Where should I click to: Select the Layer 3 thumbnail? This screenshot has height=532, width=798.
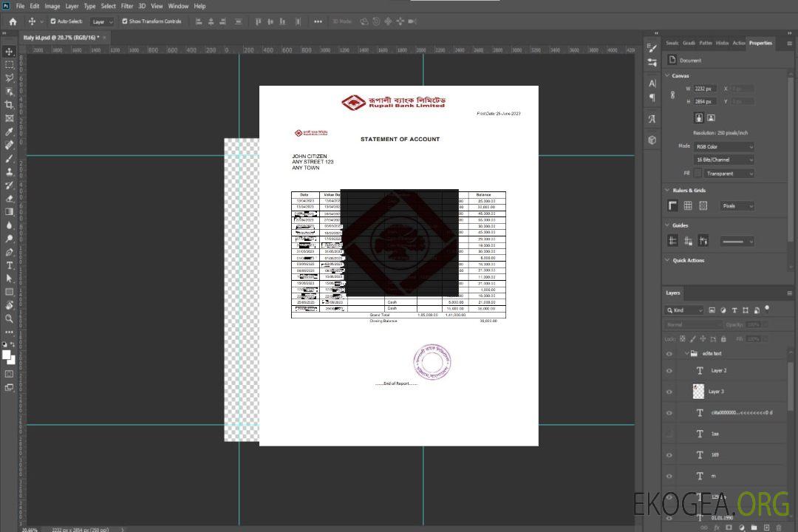point(699,392)
